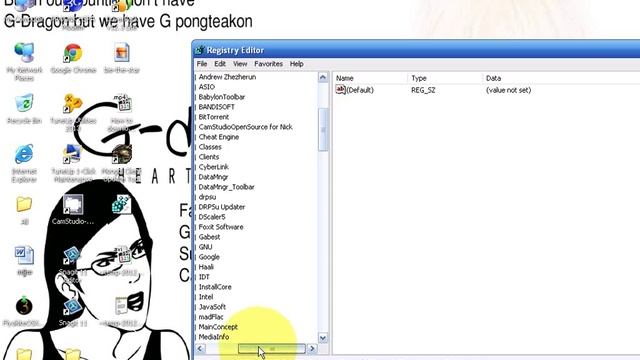Open the File menu in Registry Editor
Viewport: 640px width, 360px height.
click(202, 64)
